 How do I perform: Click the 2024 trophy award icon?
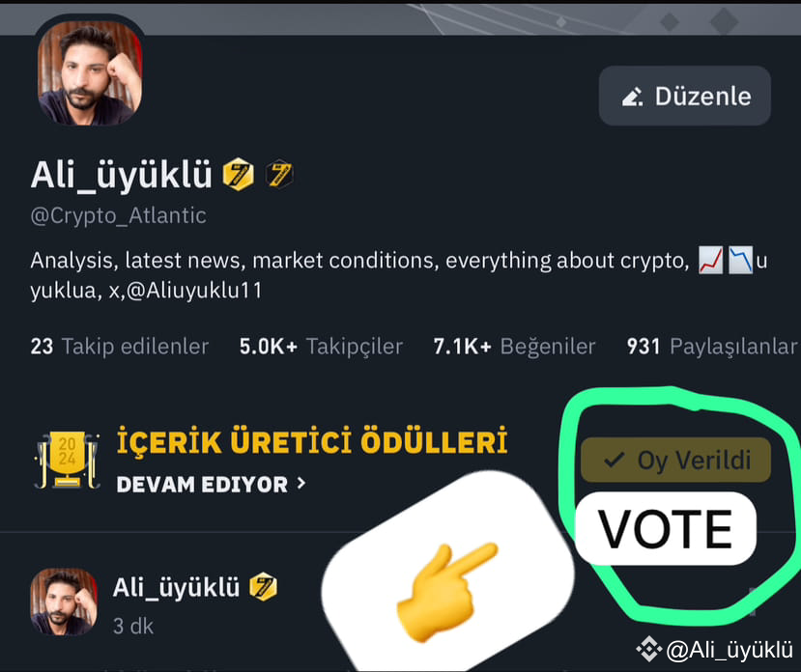tap(67, 461)
